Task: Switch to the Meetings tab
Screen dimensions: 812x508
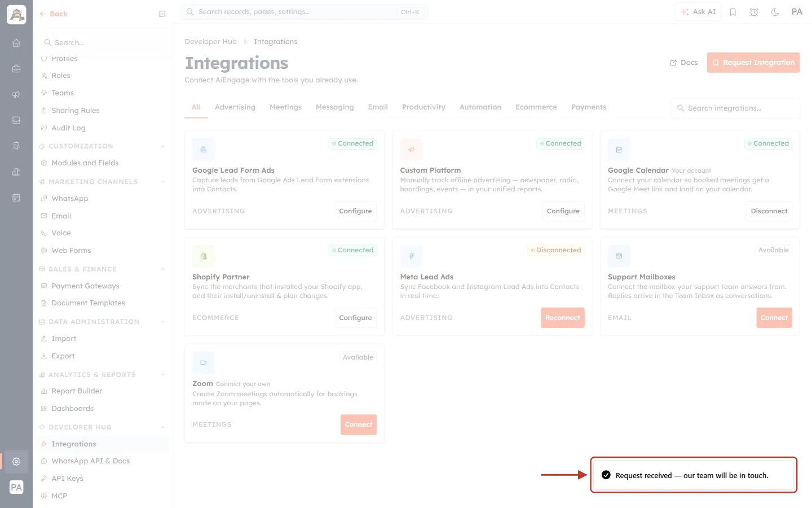Action: click(285, 107)
